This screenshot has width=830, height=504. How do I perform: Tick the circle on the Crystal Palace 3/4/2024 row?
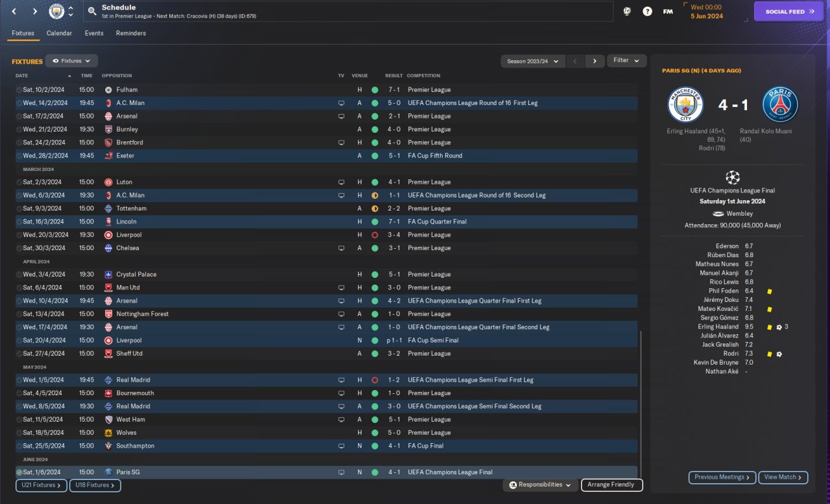click(x=19, y=275)
